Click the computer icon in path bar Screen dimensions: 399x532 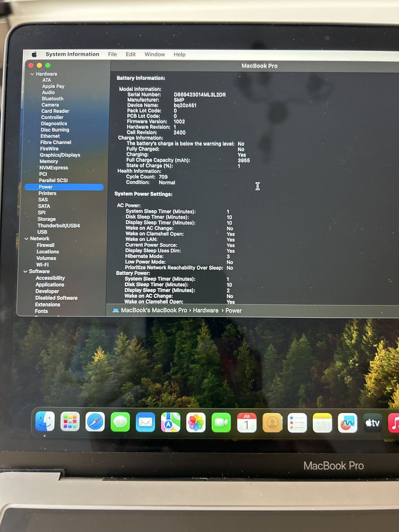(x=115, y=310)
